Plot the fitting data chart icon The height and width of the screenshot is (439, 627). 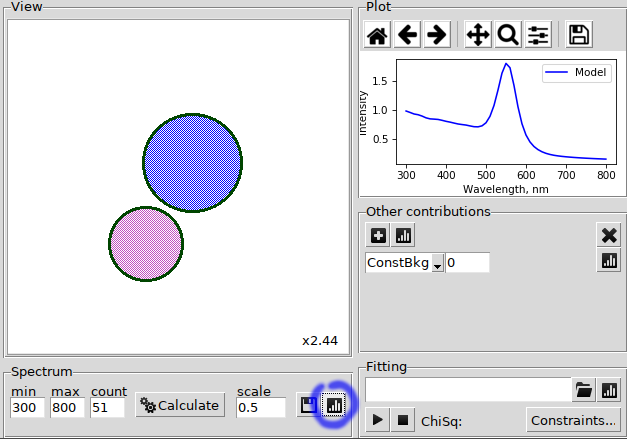(x=609, y=390)
